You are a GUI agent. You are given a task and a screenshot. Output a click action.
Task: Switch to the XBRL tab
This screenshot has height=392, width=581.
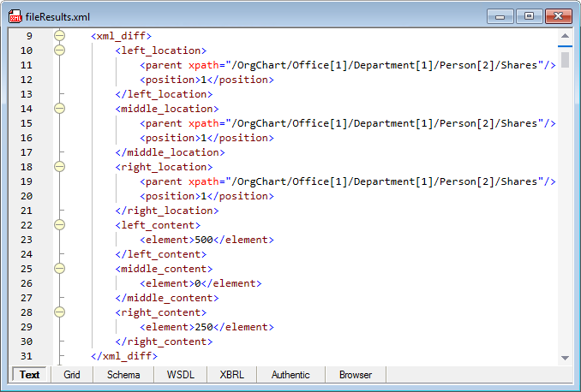click(231, 375)
